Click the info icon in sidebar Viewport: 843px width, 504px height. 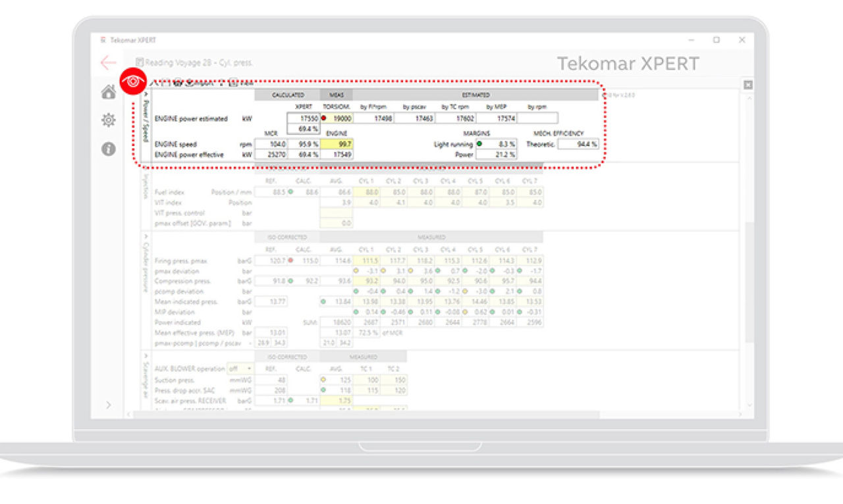coord(109,149)
